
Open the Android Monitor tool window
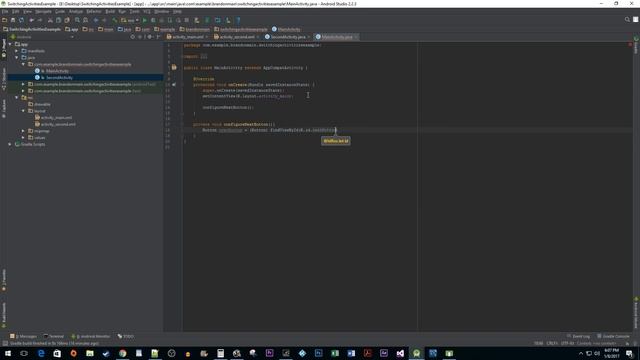91,336
